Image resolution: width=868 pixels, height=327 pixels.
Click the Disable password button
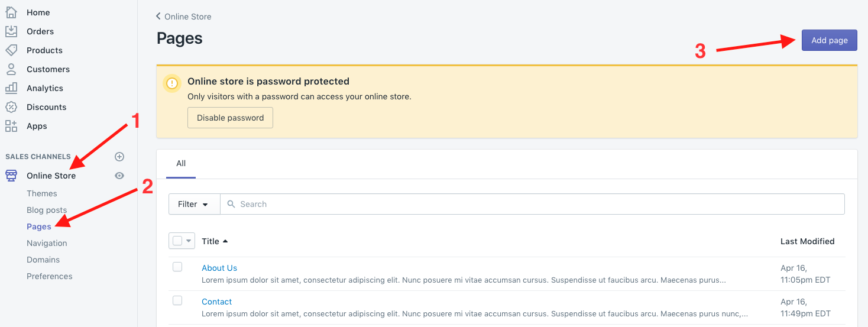click(230, 118)
